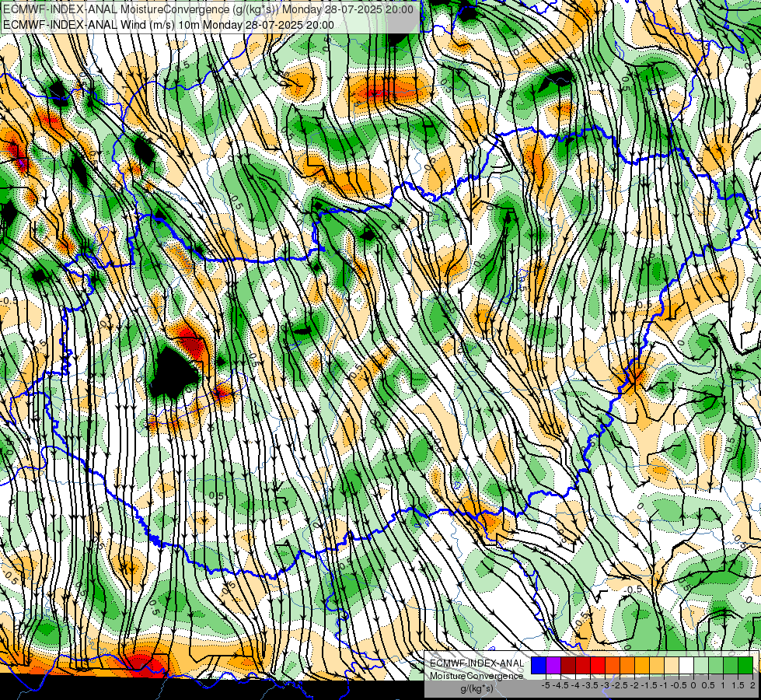Click the blue legend swatch below -5

point(539,665)
